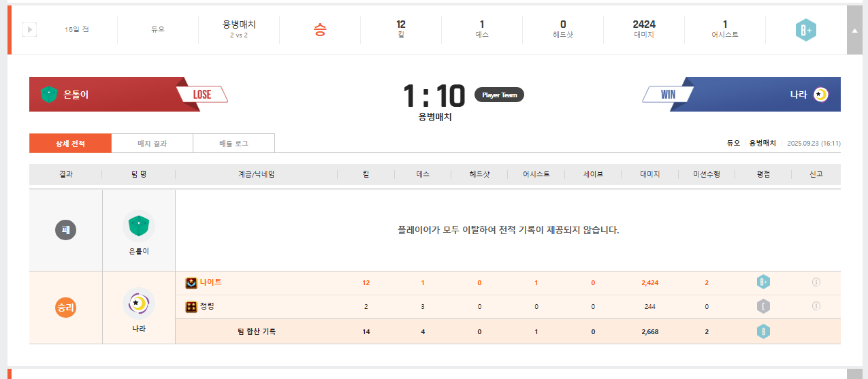Viewport: 868px width, 379px height.
Task: Open player 나이트 profile link
Action: tap(210, 282)
